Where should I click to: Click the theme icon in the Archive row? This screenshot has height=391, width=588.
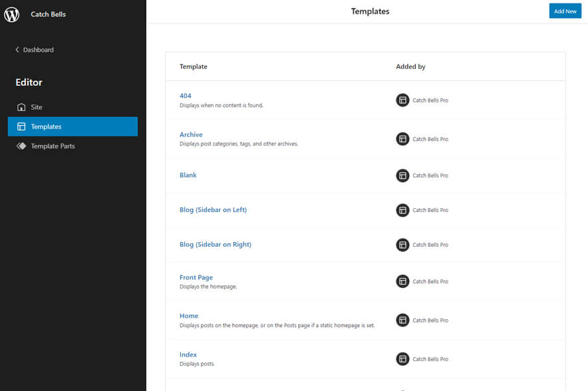(x=402, y=139)
